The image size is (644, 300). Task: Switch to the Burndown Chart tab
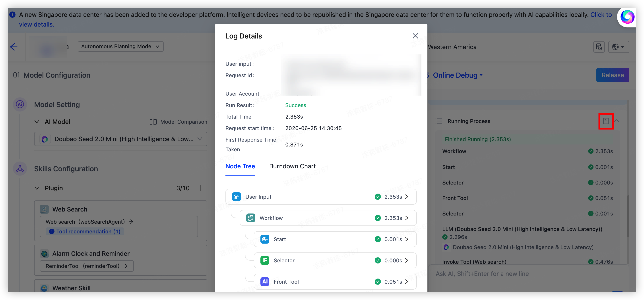click(292, 166)
